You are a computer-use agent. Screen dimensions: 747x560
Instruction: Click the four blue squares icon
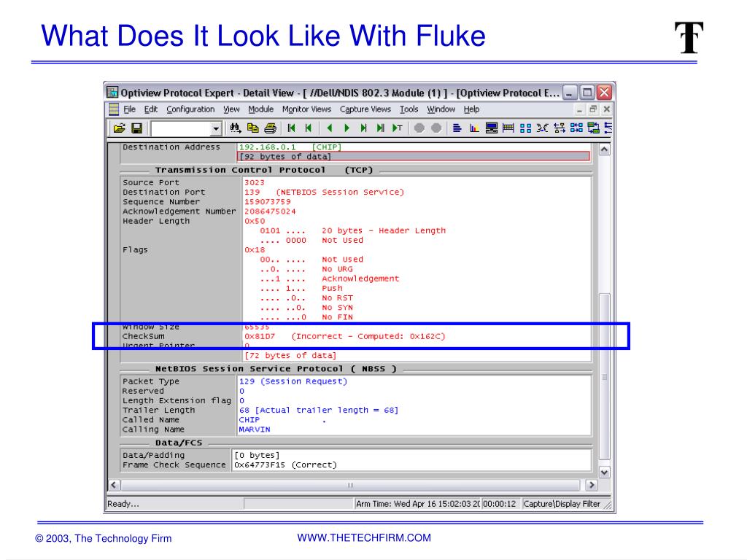point(525,128)
